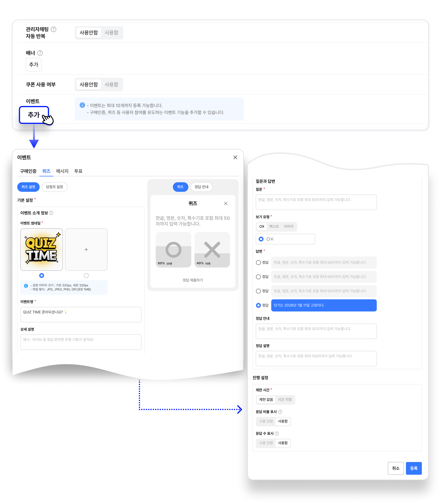Image resolution: width=441 pixels, height=504 pixels.
Task: Click plus to add second thumbnail
Action: [x=86, y=250]
